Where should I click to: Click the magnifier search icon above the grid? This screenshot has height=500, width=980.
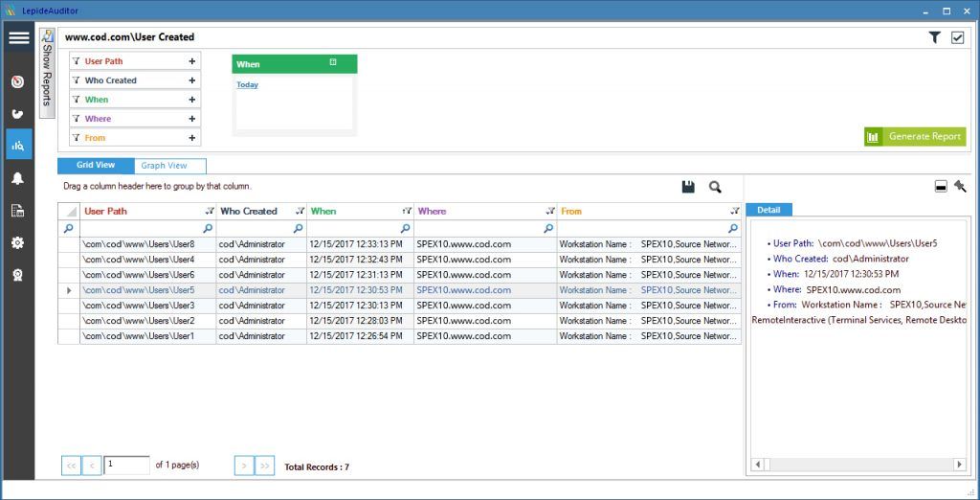tap(715, 187)
